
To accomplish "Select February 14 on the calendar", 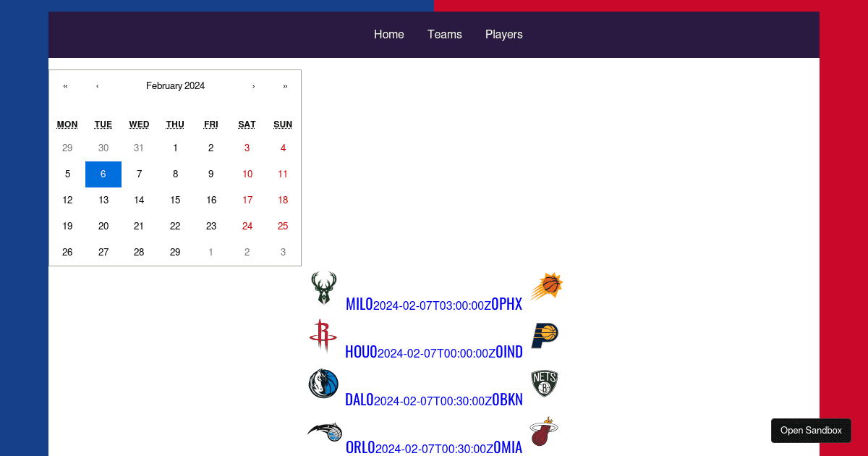I will tap(139, 200).
